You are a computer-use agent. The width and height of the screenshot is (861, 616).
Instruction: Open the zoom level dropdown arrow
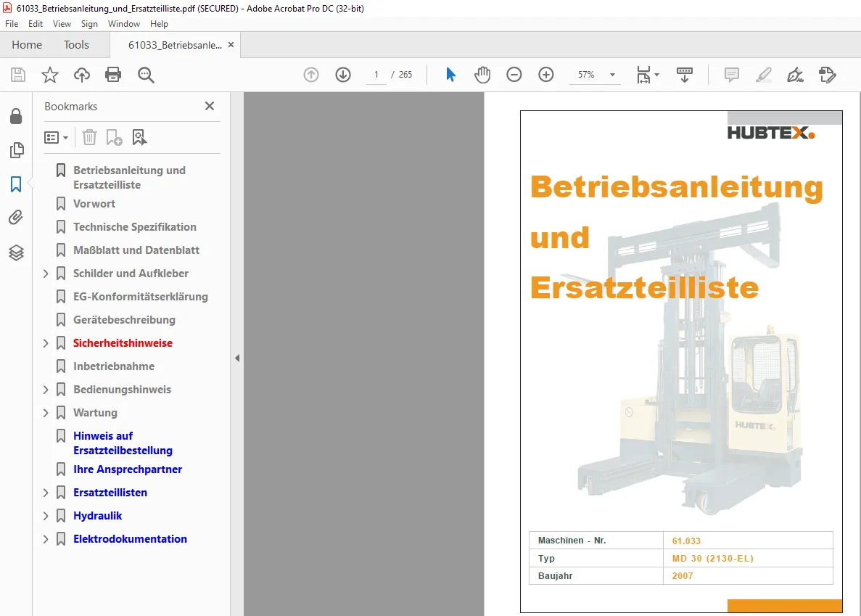click(612, 75)
